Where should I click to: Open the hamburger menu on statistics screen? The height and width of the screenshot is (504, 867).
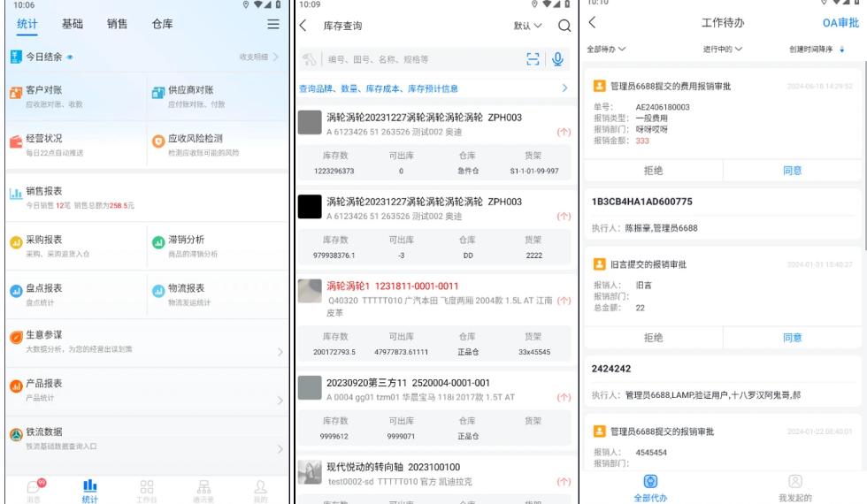[x=273, y=25]
